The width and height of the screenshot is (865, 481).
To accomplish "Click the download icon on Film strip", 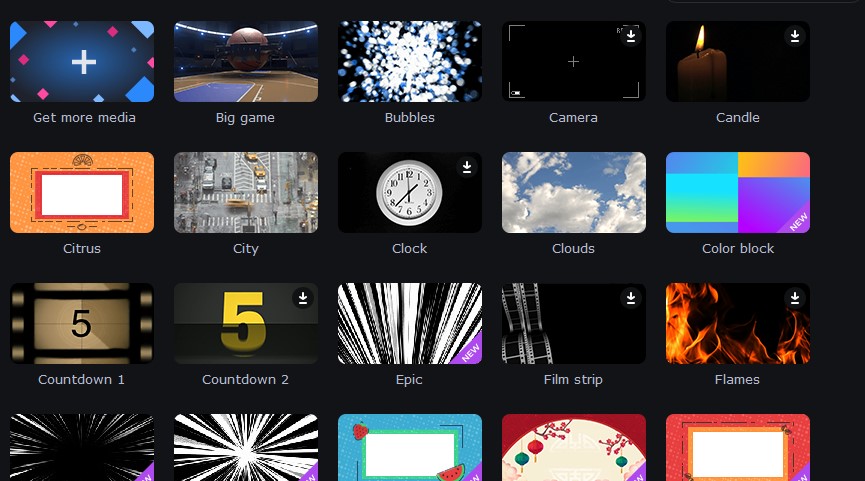I will point(631,298).
